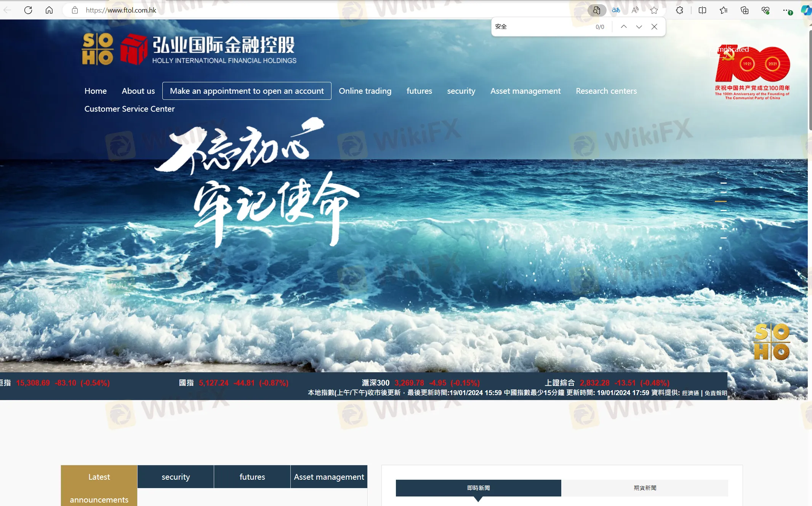The width and height of the screenshot is (812, 506).
Task: Open the browser home page
Action: click(49, 10)
